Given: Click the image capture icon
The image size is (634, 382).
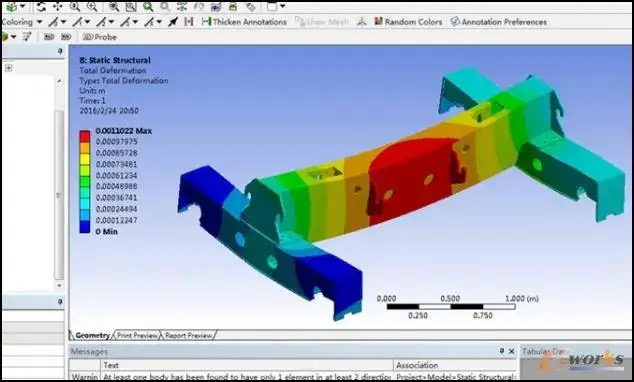Looking at the screenshot, I should click(216, 7).
